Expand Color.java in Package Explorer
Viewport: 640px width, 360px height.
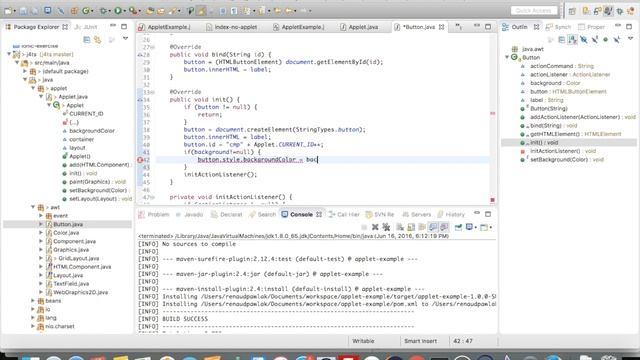pyautogui.click(x=41, y=233)
